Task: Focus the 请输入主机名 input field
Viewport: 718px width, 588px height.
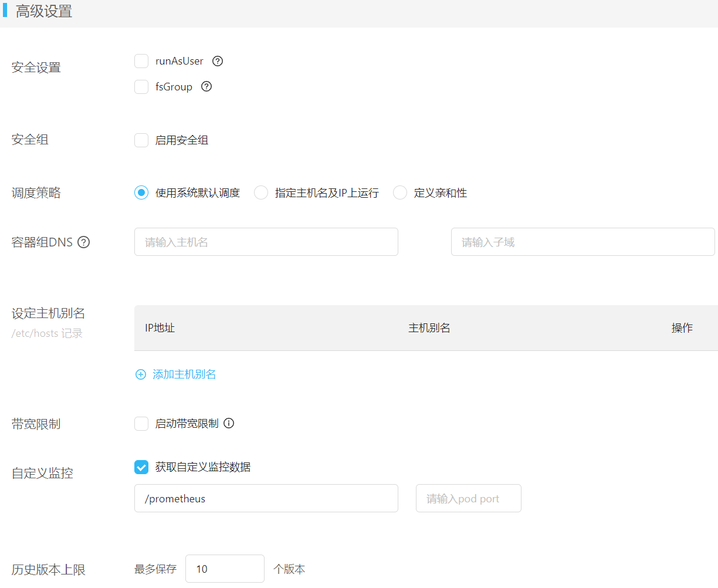Action: pyautogui.click(x=266, y=242)
